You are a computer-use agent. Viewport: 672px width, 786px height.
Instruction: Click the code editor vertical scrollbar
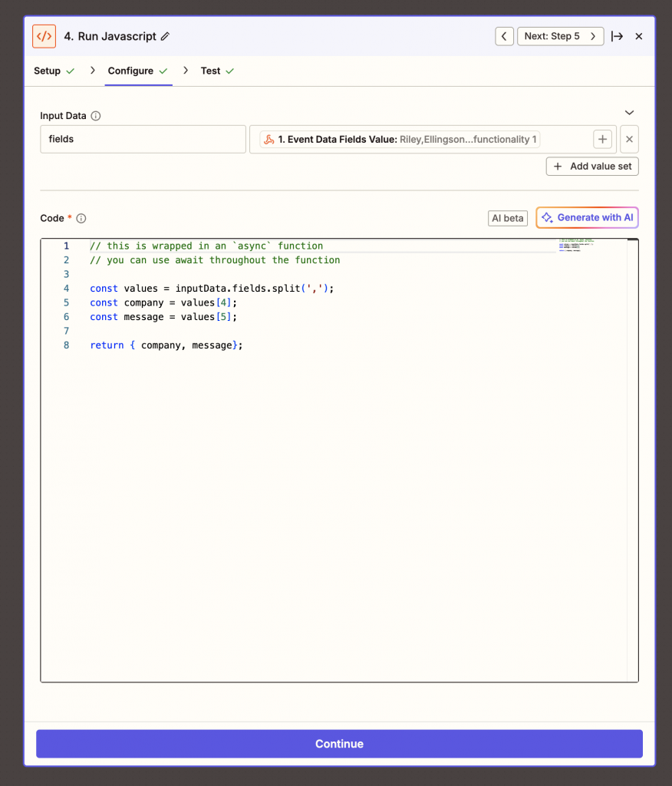(x=632, y=461)
